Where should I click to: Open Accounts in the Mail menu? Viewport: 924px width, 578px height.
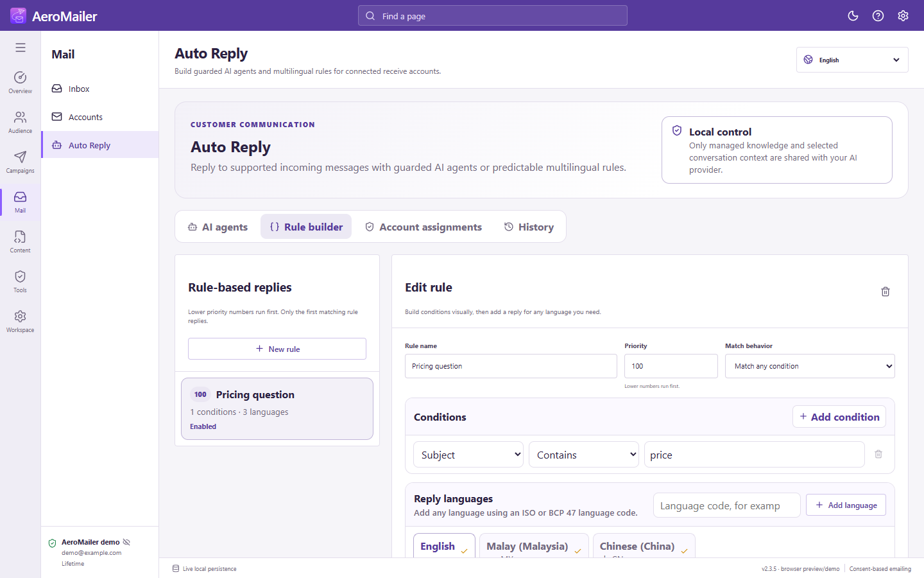(100, 117)
